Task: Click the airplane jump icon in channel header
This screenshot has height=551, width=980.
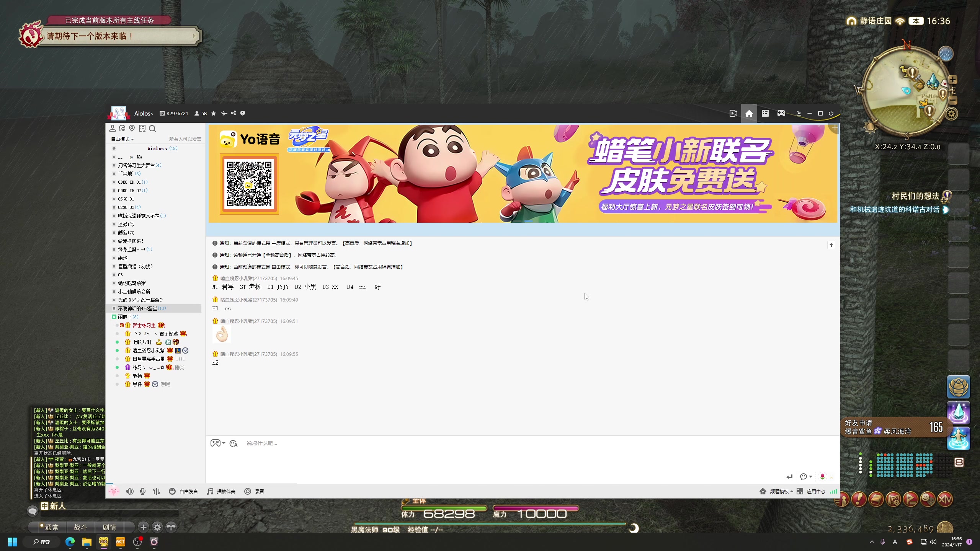Action: pyautogui.click(x=224, y=113)
